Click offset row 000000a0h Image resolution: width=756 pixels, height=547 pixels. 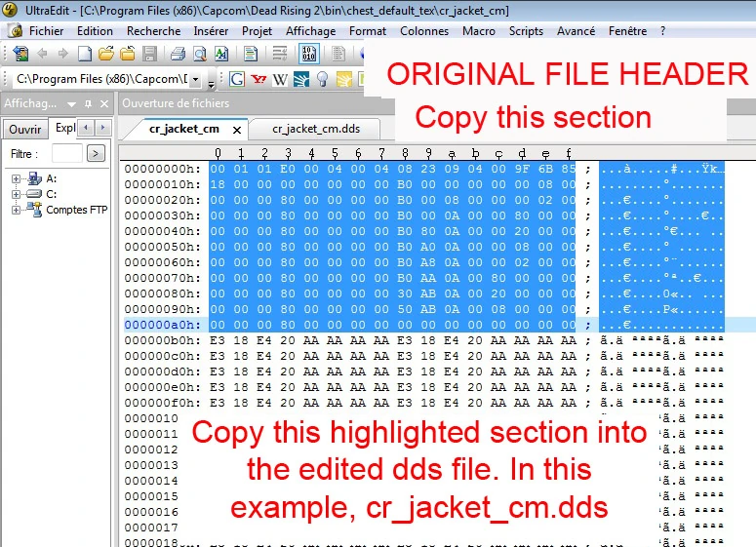[x=162, y=325]
